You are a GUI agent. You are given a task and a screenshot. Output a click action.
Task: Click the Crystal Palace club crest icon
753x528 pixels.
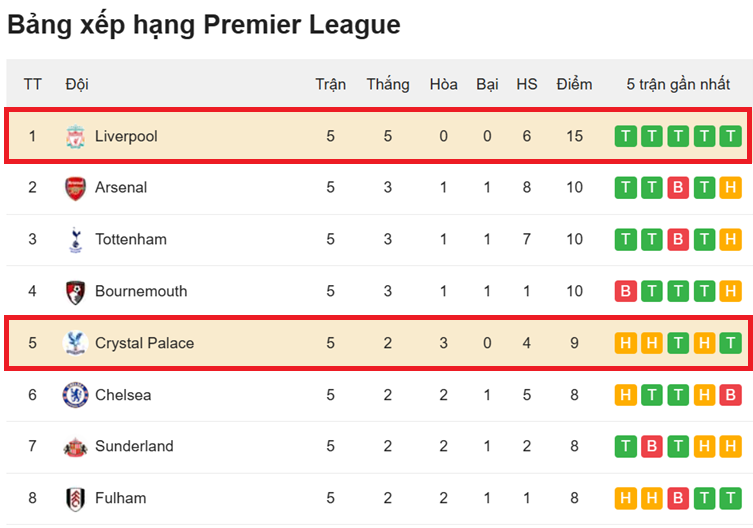tap(75, 343)
